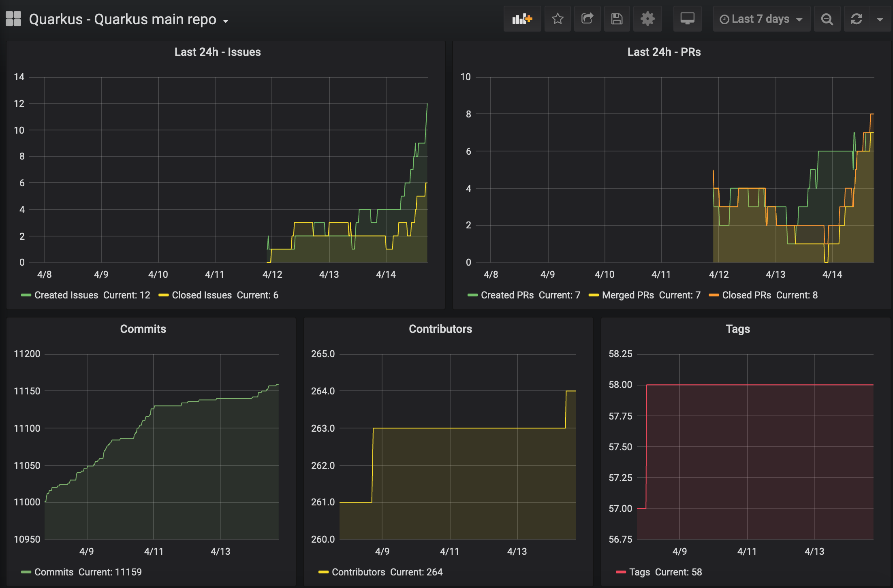The height and width of the screenshot is (588, 893).
Task: Click the 4/12 x-axis label in Issues chart
Action: coord(272,275)
